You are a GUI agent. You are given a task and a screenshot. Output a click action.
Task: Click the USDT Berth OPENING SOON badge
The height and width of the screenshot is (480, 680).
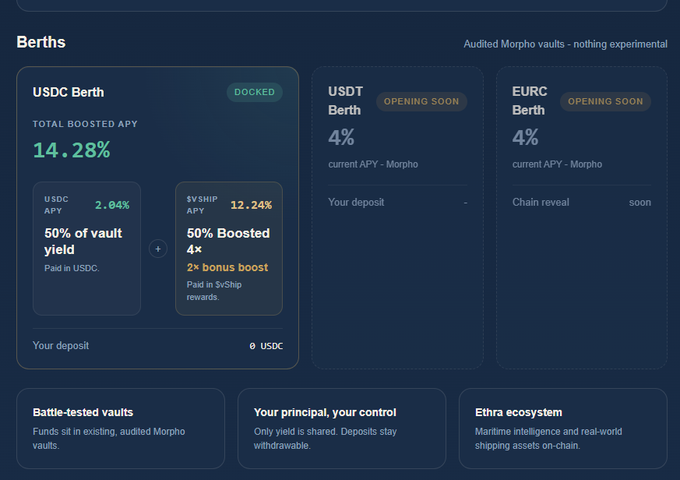pyautogui.click(x=421, y=101)
